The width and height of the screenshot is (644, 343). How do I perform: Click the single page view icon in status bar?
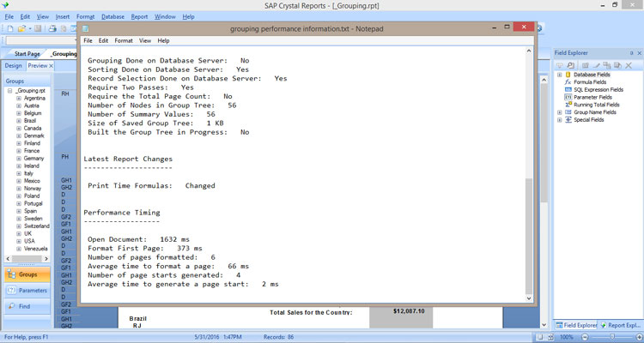[x=541, y=337]
